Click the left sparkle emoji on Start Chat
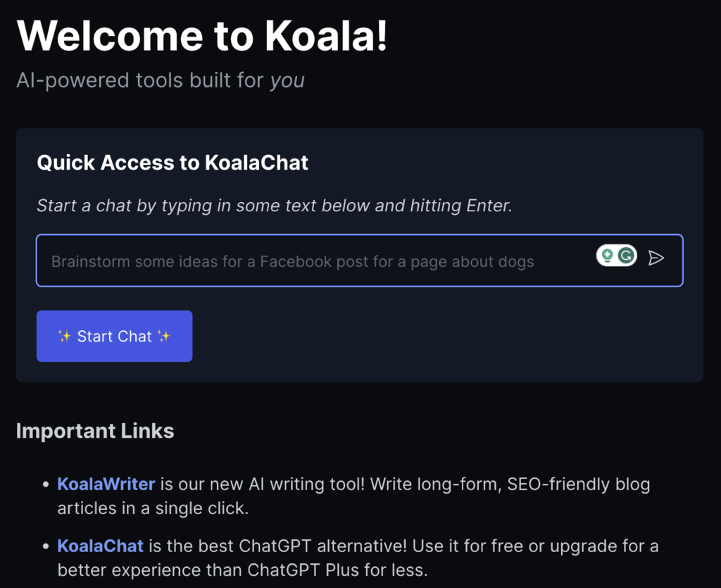721x588 pixels. pos(64,336)
